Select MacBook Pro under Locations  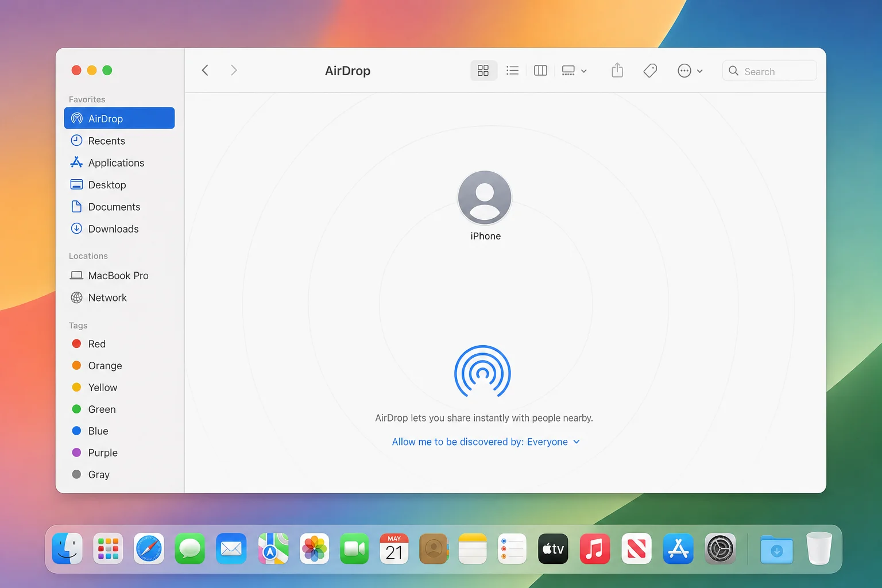(119, 276)
